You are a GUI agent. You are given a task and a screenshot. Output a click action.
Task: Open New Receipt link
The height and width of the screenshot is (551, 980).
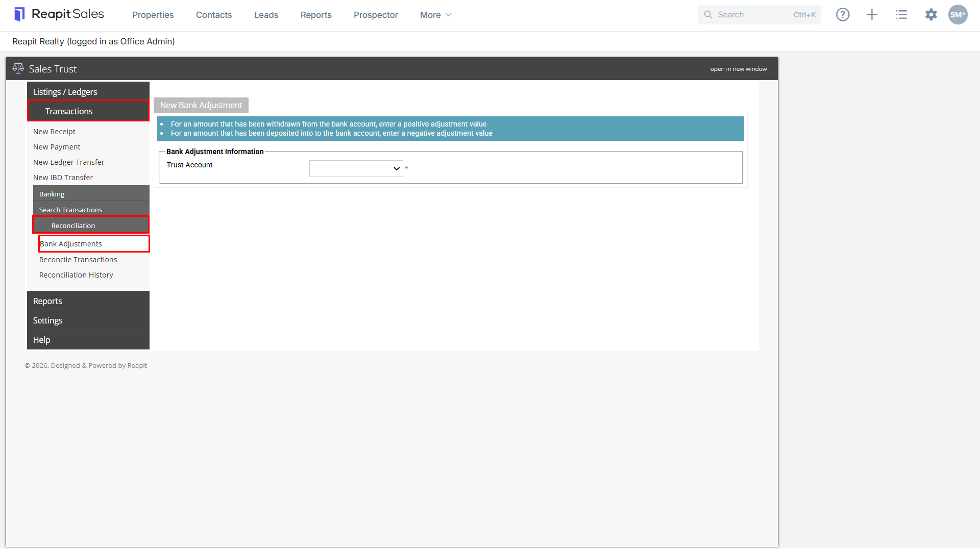(x=54, y=131)
